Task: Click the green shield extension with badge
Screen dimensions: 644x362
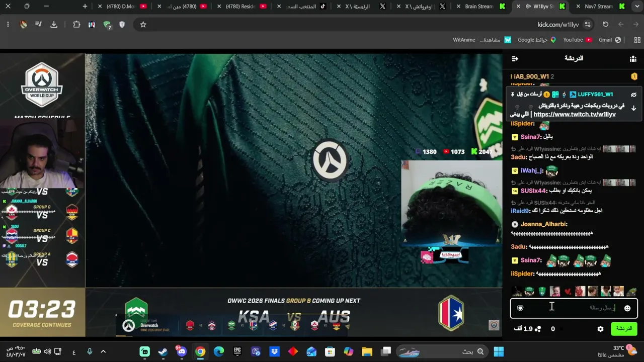Action: coord(107,25)
